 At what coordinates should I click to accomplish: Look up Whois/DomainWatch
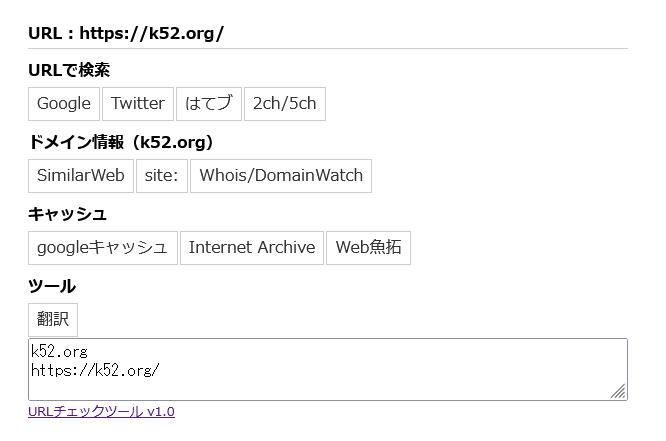(x=281, y=176)
